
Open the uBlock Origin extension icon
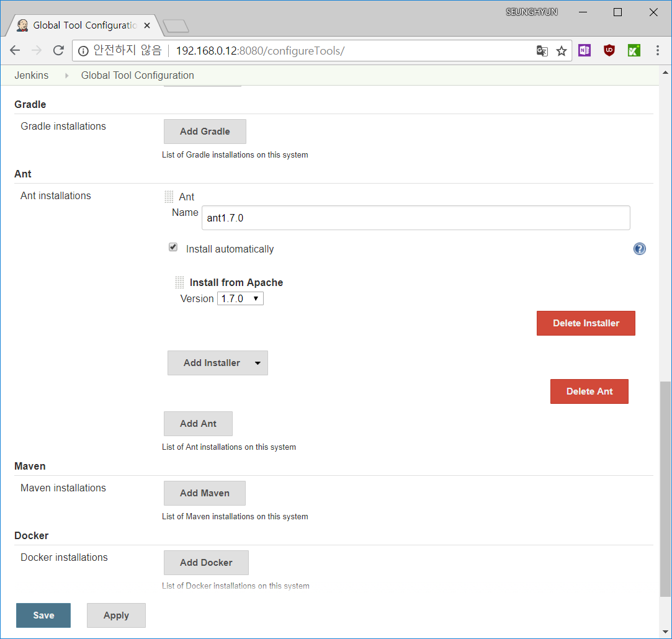[x=609, y=51]
